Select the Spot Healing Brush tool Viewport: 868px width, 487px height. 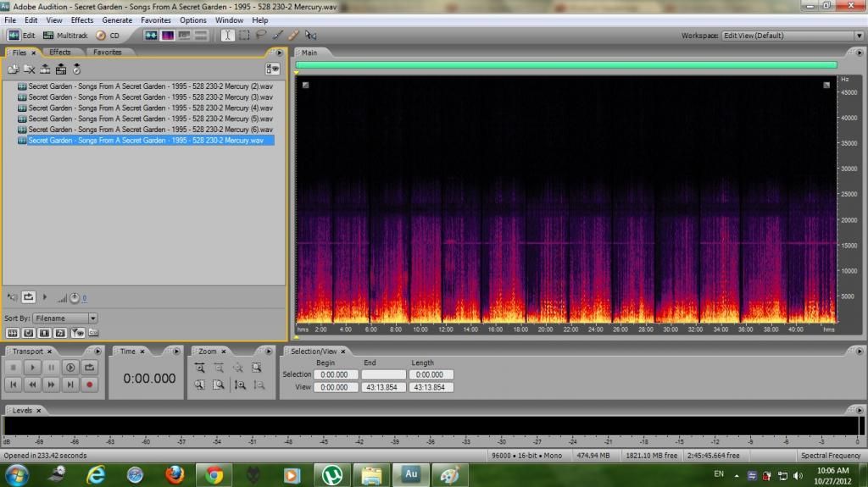[293, 36]
